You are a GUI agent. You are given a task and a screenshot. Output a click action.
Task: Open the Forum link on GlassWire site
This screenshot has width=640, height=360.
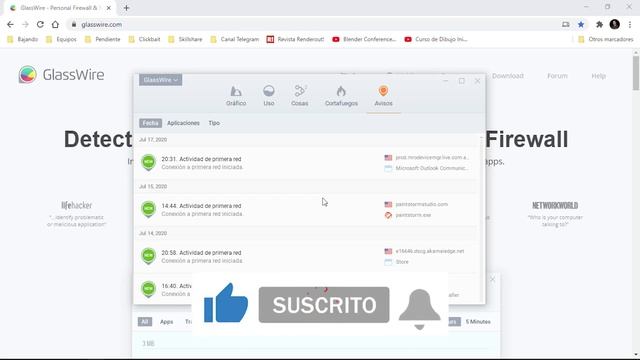pos(557,76)
